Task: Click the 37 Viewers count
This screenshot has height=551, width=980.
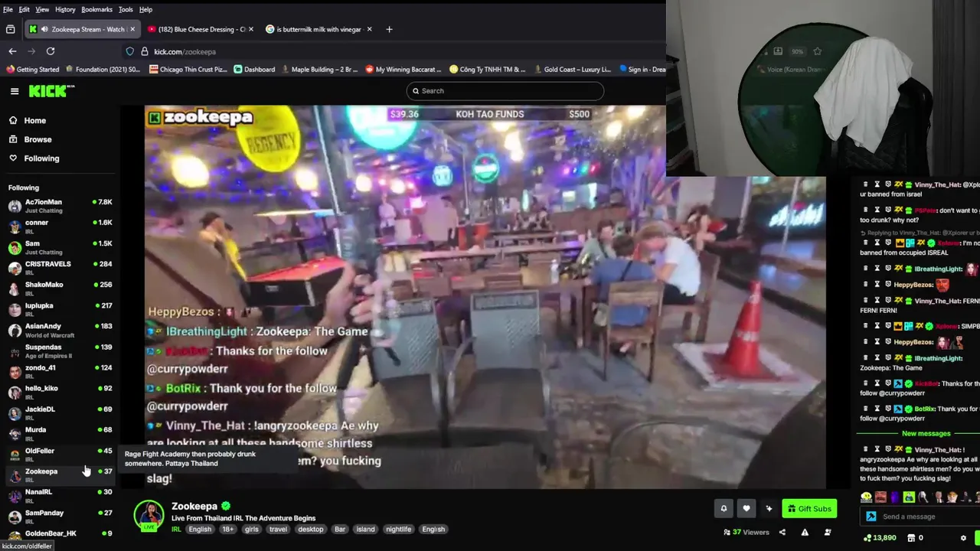Action: click(746, 532)
